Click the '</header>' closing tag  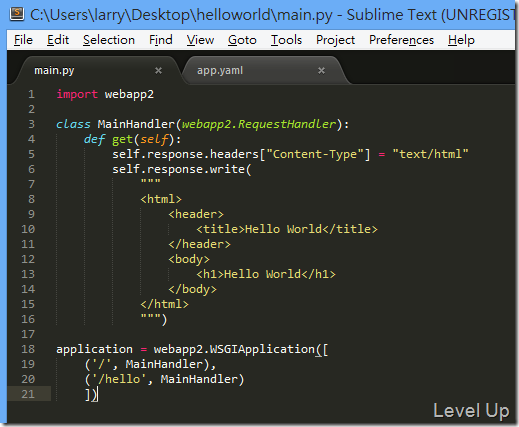pos(199,244)
